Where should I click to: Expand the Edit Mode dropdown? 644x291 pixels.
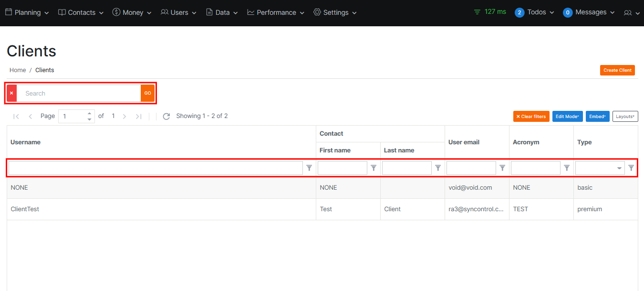[567, 117]
